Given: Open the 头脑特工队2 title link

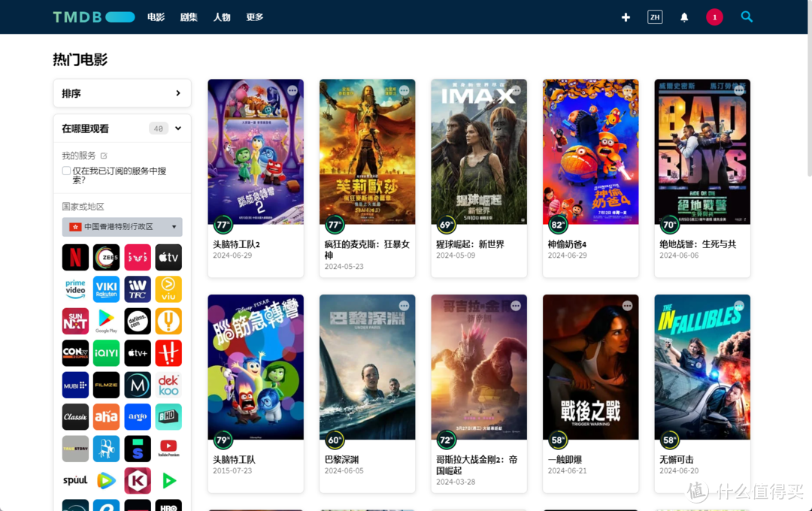Looking at the screenshot, I should pyautogui.click(x=236, y=244).
